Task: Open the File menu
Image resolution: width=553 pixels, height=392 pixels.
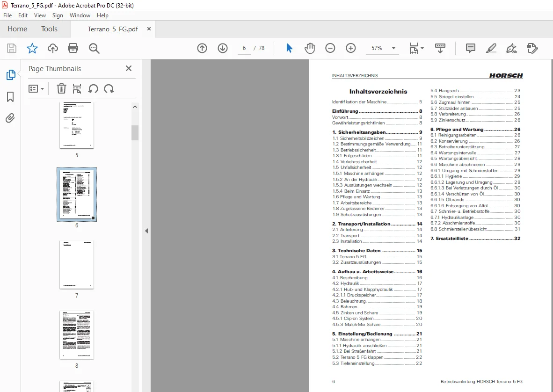Action: tap(7, 15)
